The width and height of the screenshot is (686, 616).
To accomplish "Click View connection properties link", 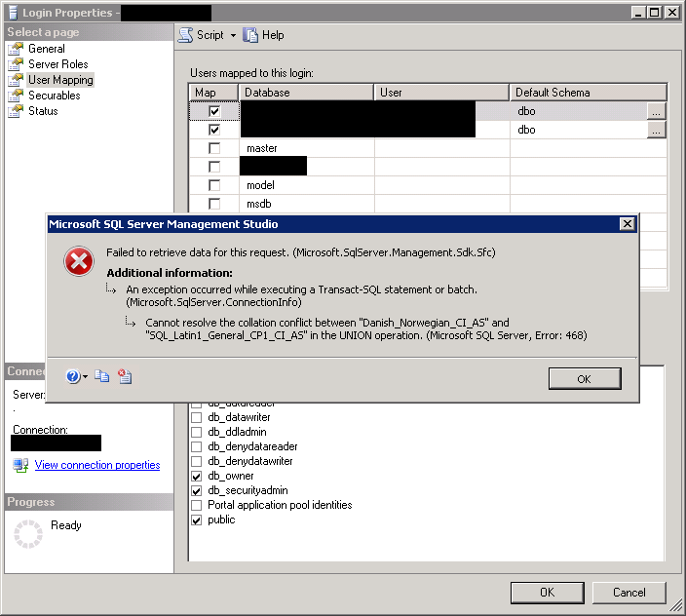I will coord(97,465).
